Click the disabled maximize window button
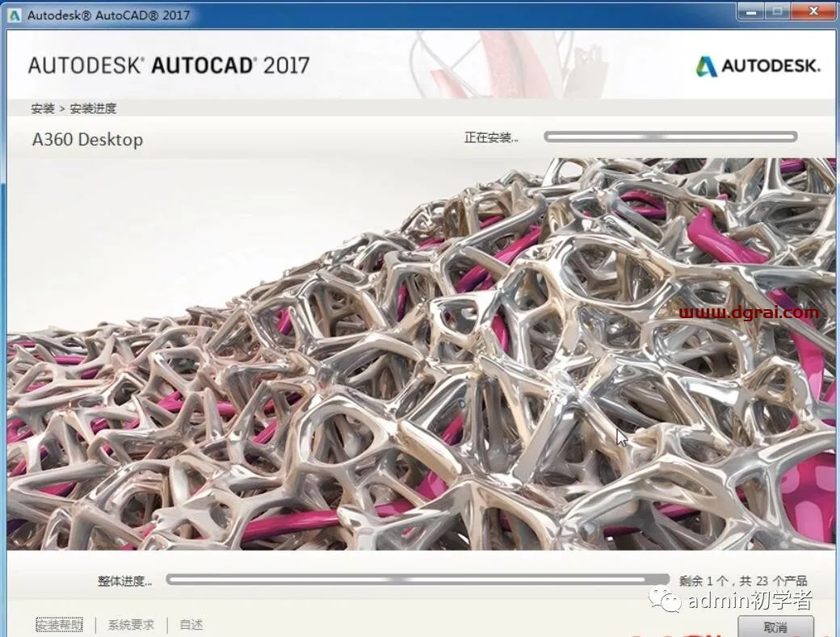 tap(777, 11)
